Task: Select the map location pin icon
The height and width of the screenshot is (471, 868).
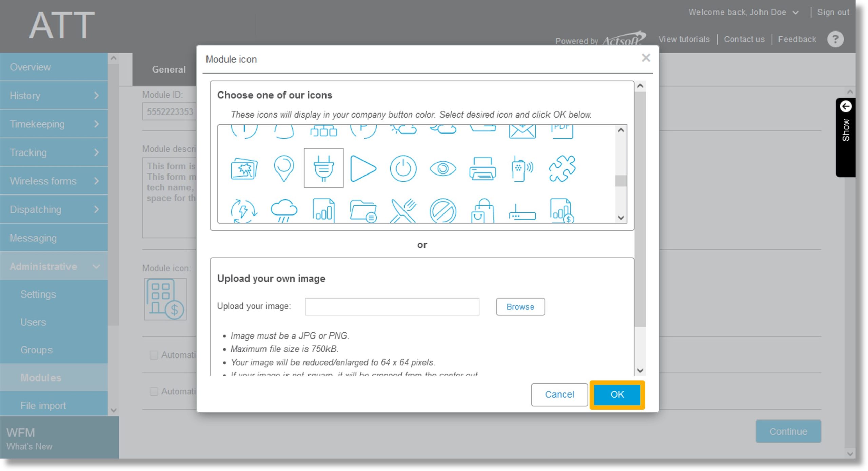Action: pyautogui.click(x=283, y=168)
